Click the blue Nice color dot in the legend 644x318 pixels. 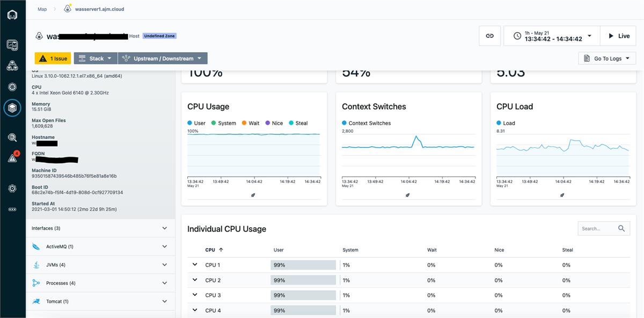(x=267, y=123)
